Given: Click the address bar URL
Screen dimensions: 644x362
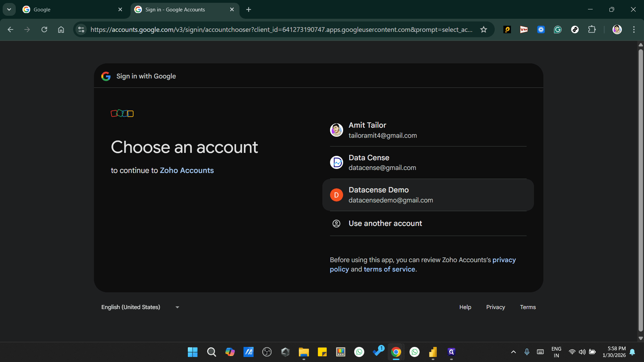Looking at the screenshot, I should coord(281,29).
